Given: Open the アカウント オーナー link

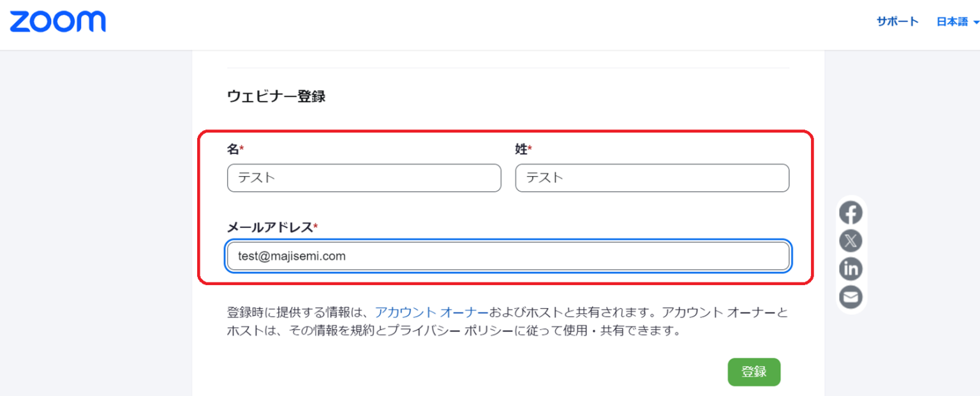Looking at the screenshot, I should 431,312.
